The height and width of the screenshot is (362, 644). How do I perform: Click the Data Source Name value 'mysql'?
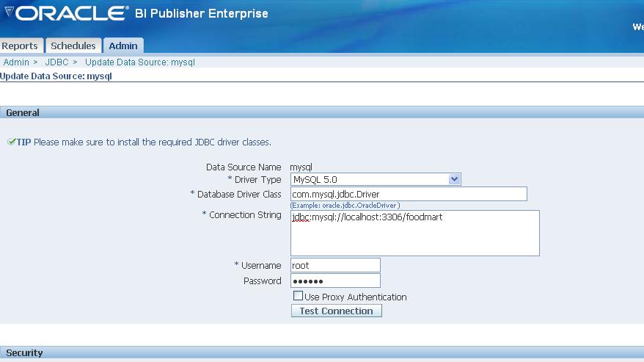(301, 167)
